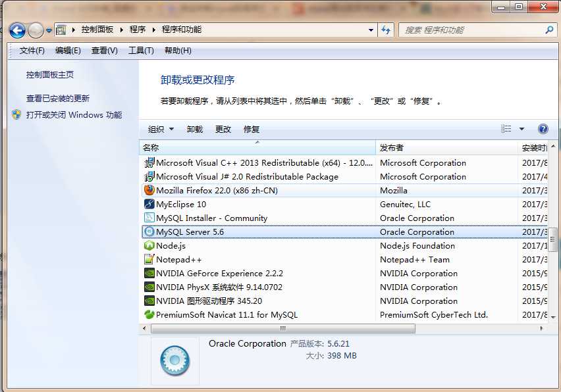Select Mozilla Firefox 22.0 (x86 zh-CN) entry
This screenshot has width=561, height=392.
(x=217, y=191)
